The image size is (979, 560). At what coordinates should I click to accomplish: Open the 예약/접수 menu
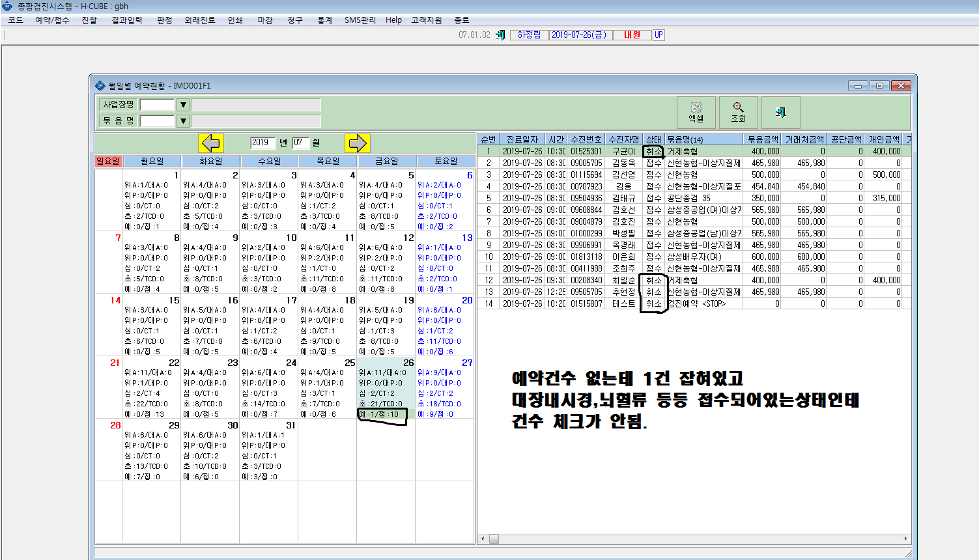point(52,20)
